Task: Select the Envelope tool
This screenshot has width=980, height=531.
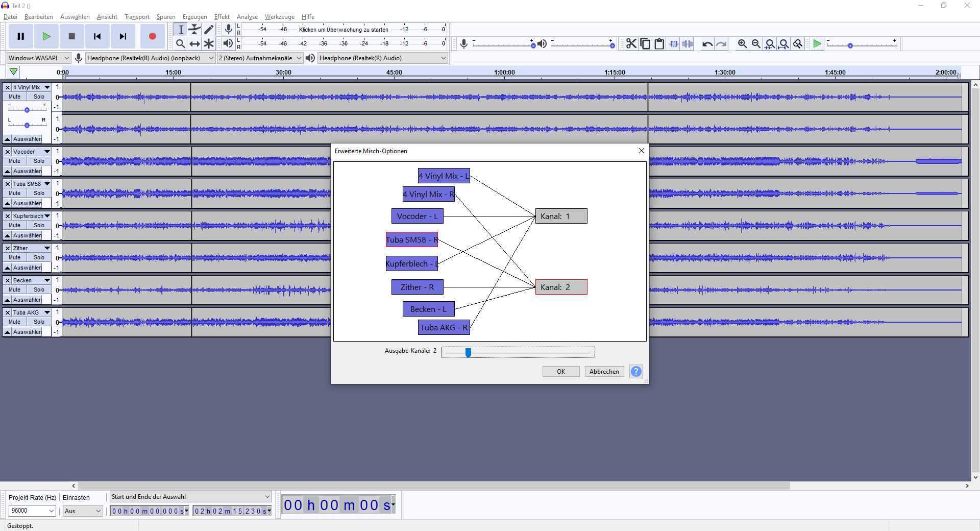Action: point(194,30)
